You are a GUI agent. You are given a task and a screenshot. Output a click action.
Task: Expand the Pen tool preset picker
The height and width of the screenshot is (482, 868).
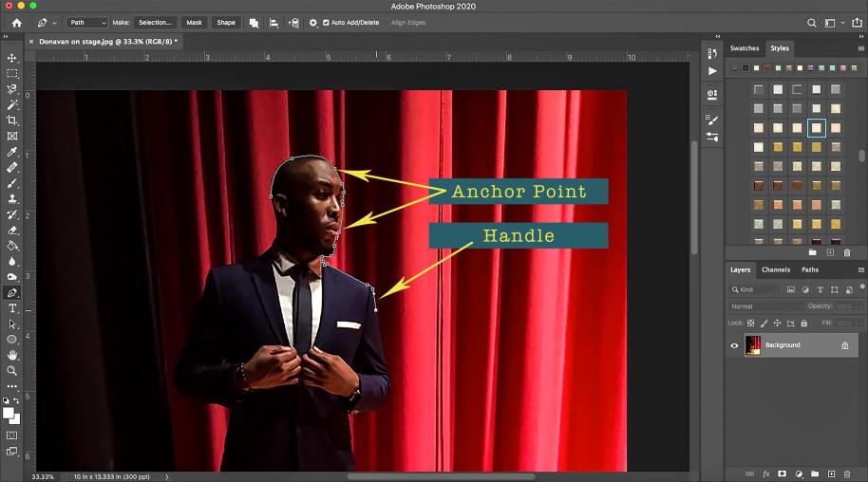tap(47, 22)
